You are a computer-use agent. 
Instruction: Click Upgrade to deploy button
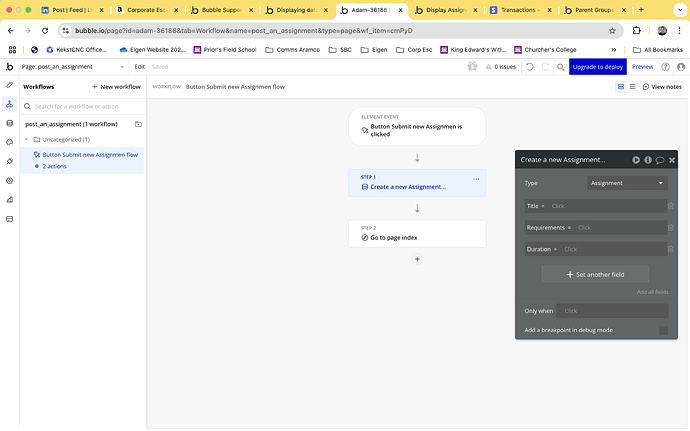(598, 67)
